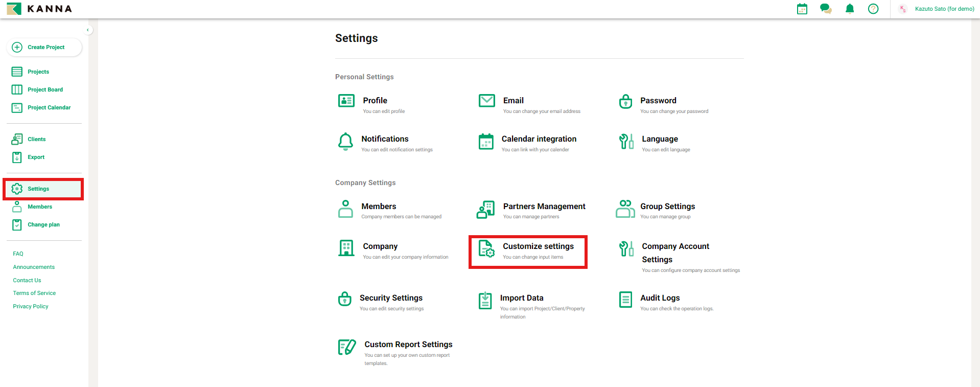The width and height of the screenshot is (980, 387).
Task: Click the notification bell icon
Action: (850, 9)
